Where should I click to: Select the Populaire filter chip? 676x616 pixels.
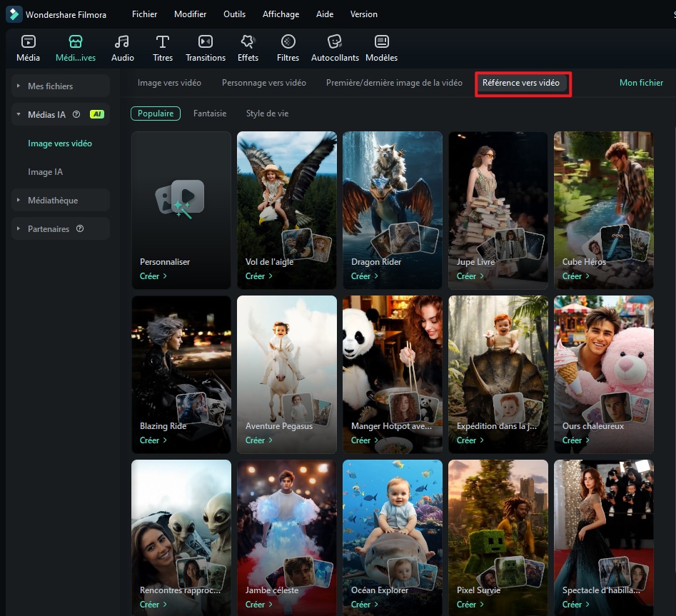(156, 113)
